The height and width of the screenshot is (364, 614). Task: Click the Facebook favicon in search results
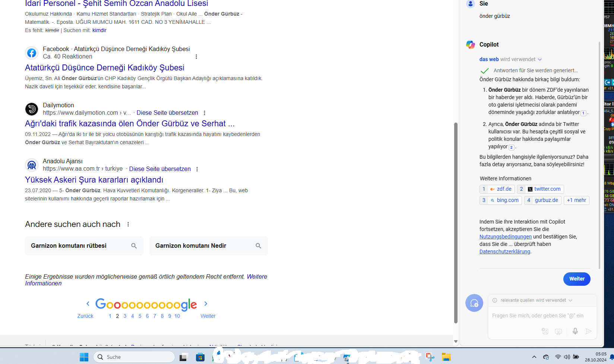point(32,53)
